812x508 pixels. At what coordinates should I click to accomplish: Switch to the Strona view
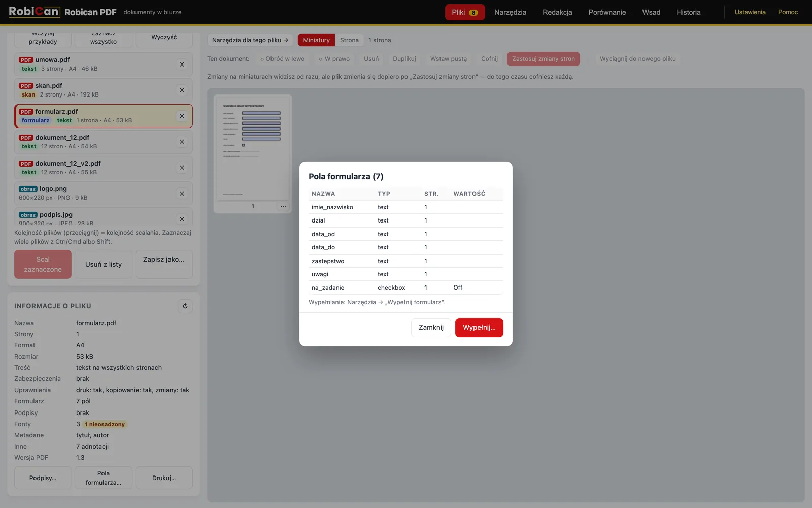349,40
